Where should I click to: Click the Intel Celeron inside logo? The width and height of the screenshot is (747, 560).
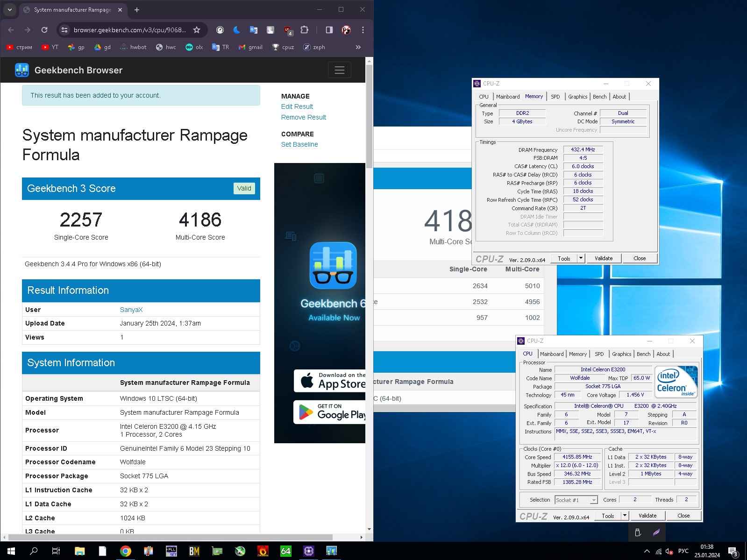[x=676, y=382]
